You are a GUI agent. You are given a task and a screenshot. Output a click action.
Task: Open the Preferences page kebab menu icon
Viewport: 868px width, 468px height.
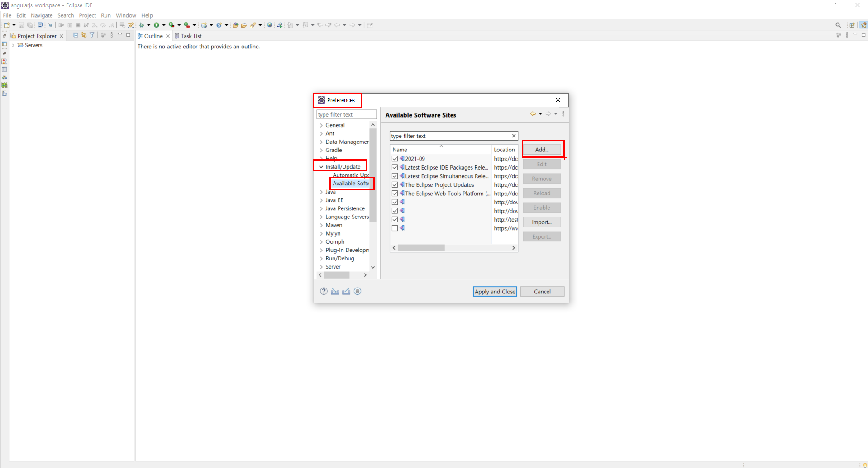click(x=563, y=114)
